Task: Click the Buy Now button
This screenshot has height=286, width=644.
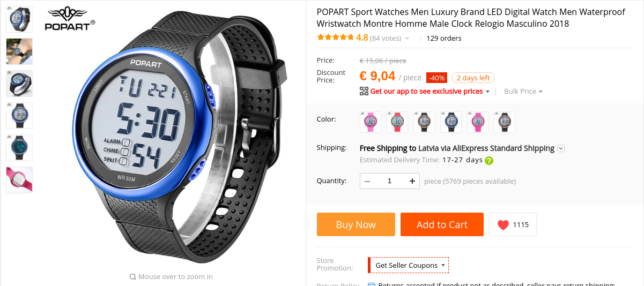Action: tap(356, 224)
